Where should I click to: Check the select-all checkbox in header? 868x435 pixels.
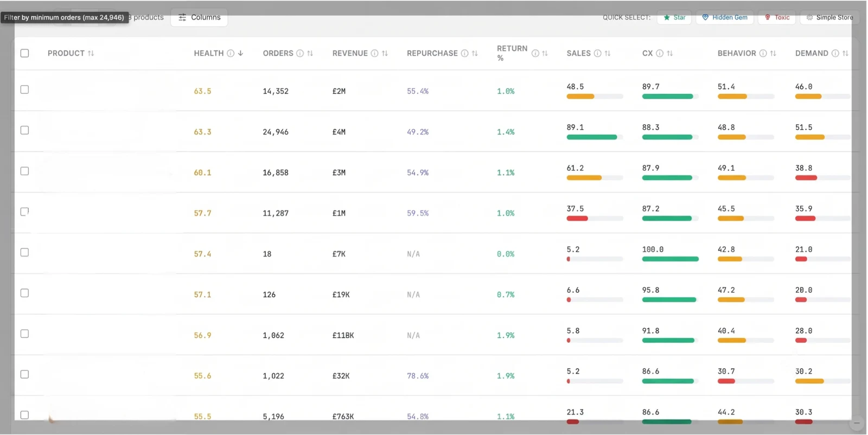(x=24, y=53)
